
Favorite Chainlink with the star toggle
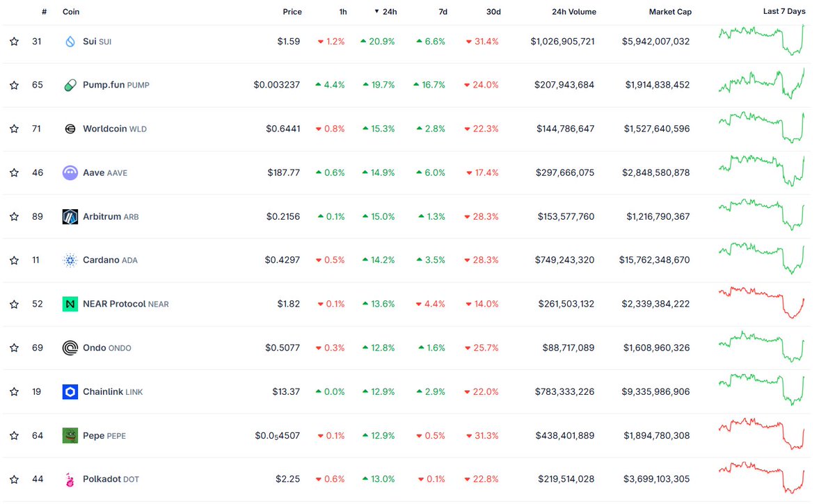click(x=14, y=391)
